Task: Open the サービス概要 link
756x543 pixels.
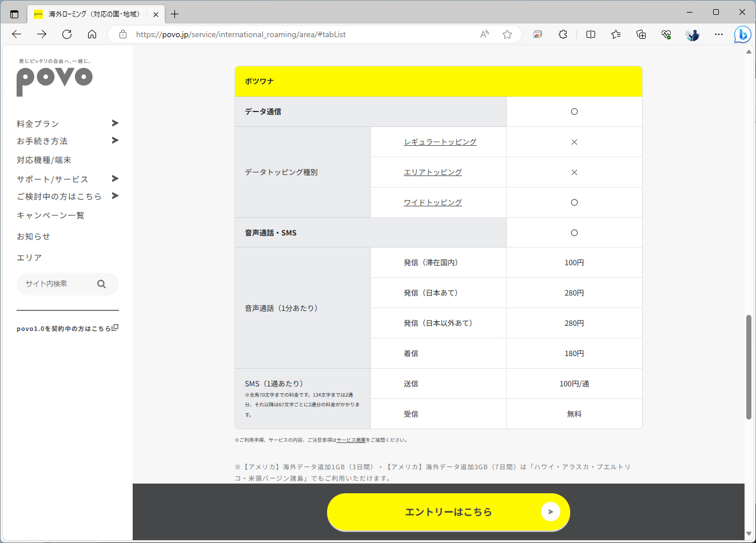Action: (x=351, y=440)
